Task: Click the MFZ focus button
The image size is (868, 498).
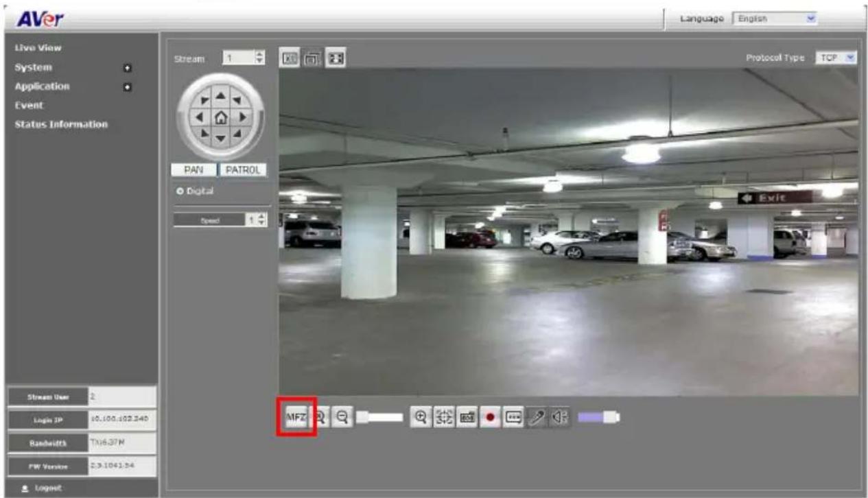Action: click(296, 416)
